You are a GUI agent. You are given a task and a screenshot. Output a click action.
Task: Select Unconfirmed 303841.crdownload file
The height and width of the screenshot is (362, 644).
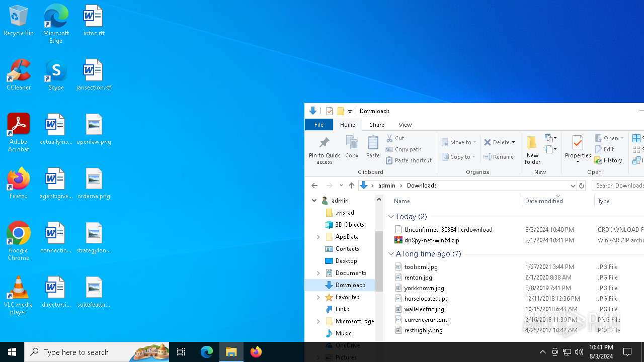pos(448,230)
